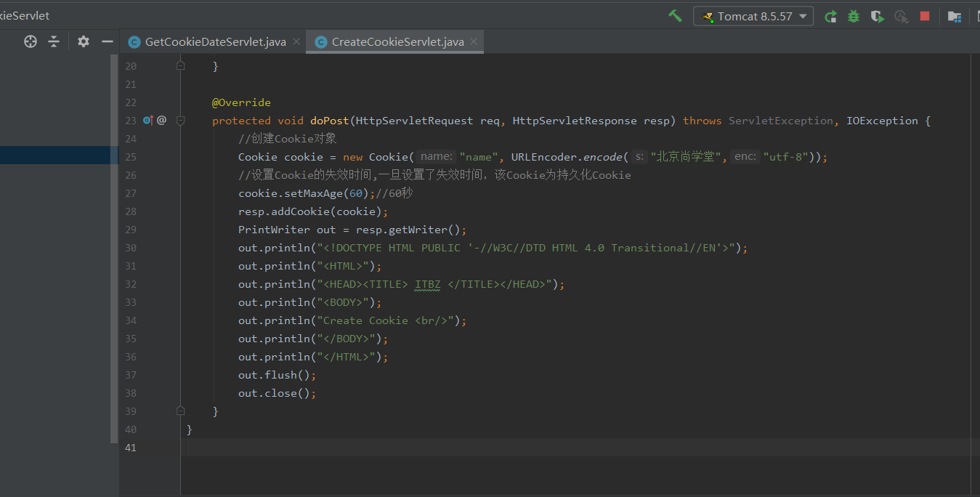
Task: Close the CreateCookieServlet.java tab
Action: (474, 41)
